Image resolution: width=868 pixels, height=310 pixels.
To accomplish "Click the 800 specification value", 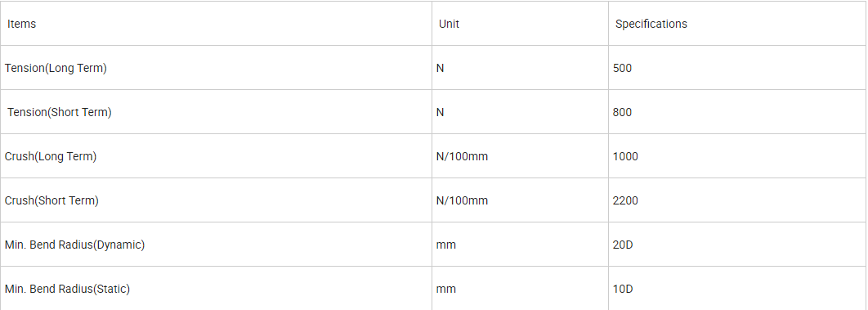I will coord(622,112).
